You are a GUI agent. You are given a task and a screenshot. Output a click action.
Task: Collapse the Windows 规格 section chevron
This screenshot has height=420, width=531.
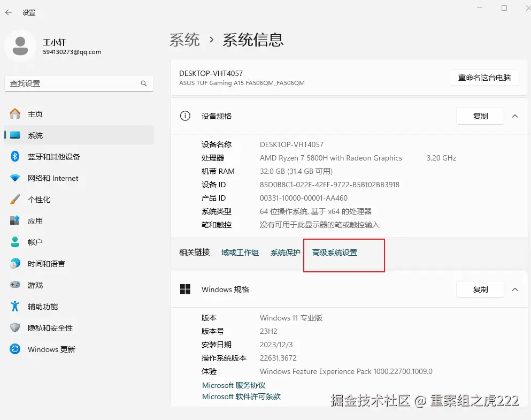point(515,289)
